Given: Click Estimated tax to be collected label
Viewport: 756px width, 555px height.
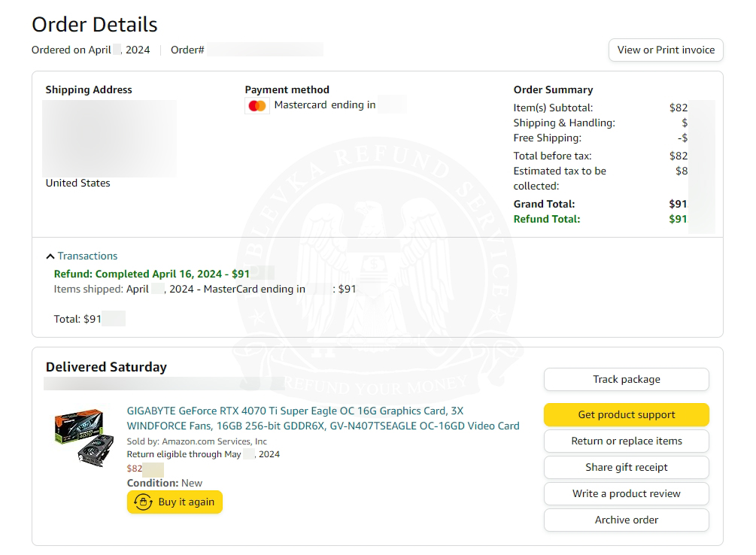Looking at the screenshot, I should coord(560,178).
